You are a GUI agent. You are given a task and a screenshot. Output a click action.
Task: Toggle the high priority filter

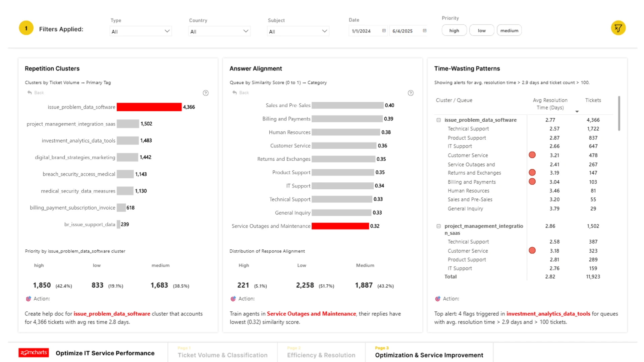454,31
